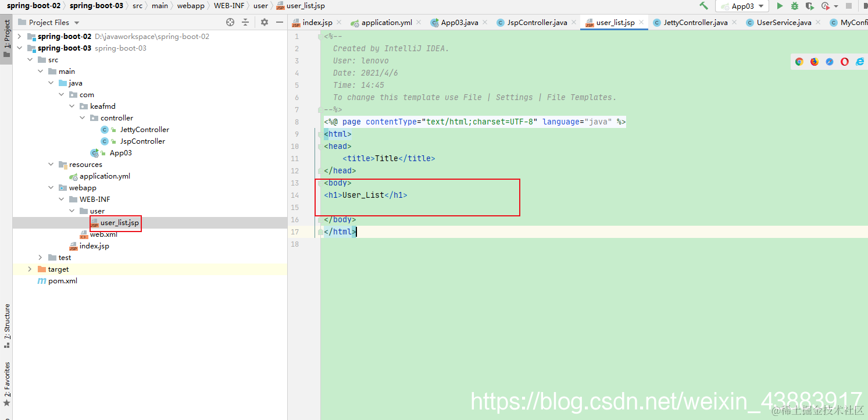
Task: Open the 7: Structure tool window tab
Action: (6, 326)
